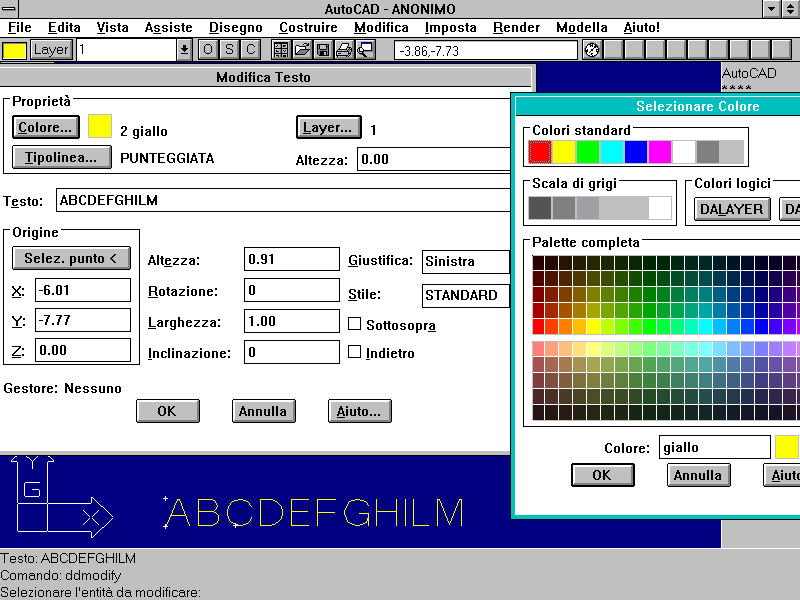The width and height of the screenshot is (800, 600).
Task: Select white swatch in Scala di grigi
Action: pos(660,208)
